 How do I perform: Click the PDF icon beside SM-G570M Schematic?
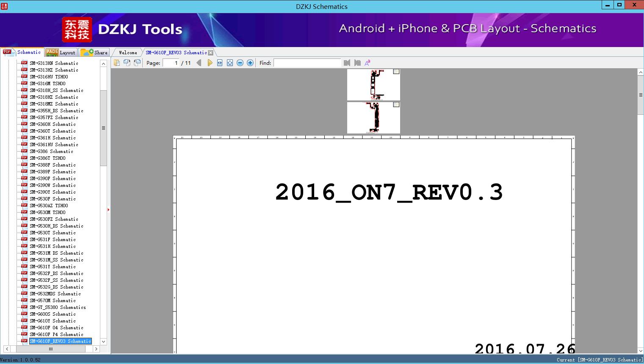[24, 300]
